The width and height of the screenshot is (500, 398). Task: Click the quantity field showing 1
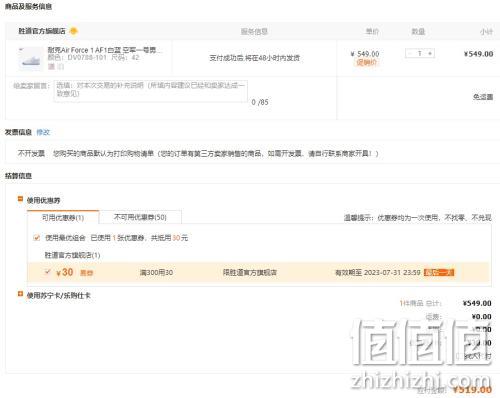pyautogui.click(x=420, y=53)
